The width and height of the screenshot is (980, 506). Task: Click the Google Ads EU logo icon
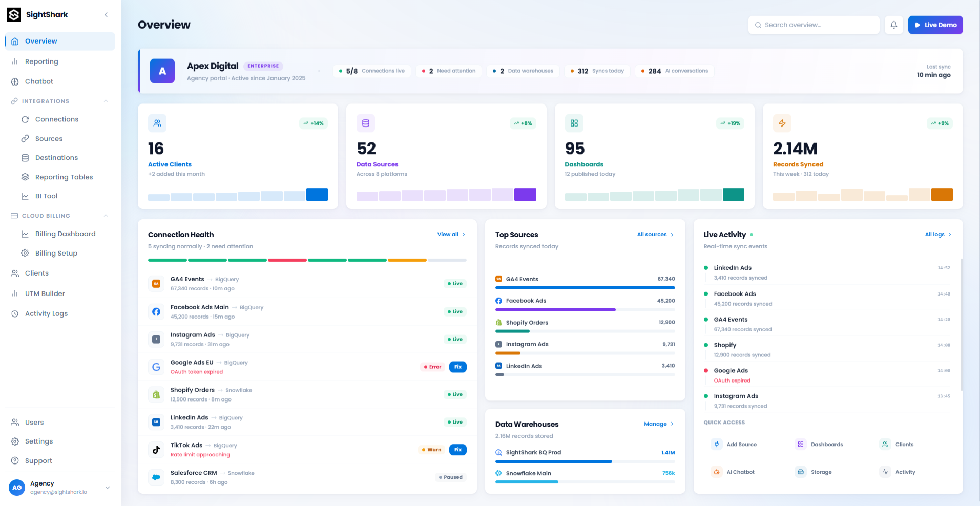click(156, 367)
